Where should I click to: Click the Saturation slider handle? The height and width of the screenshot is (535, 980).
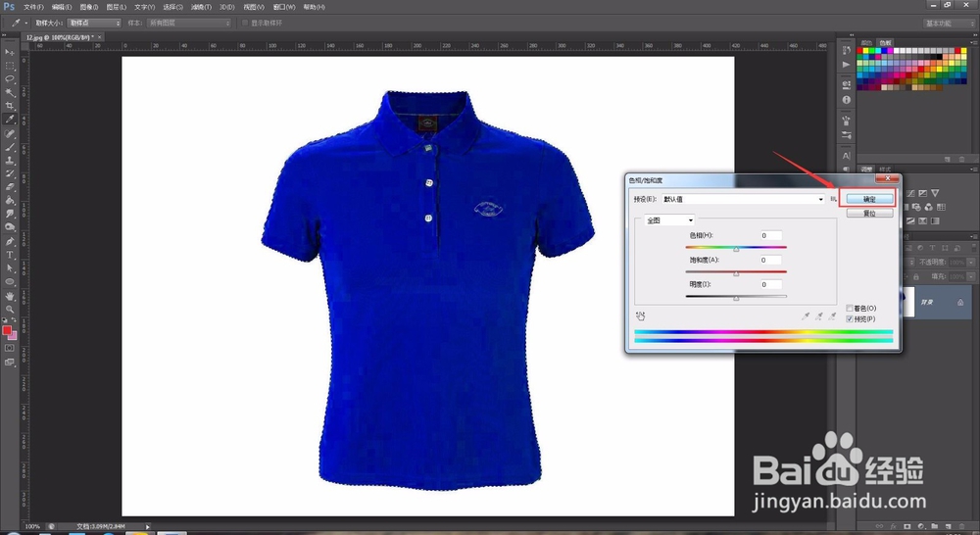click(x=736, y=273)
